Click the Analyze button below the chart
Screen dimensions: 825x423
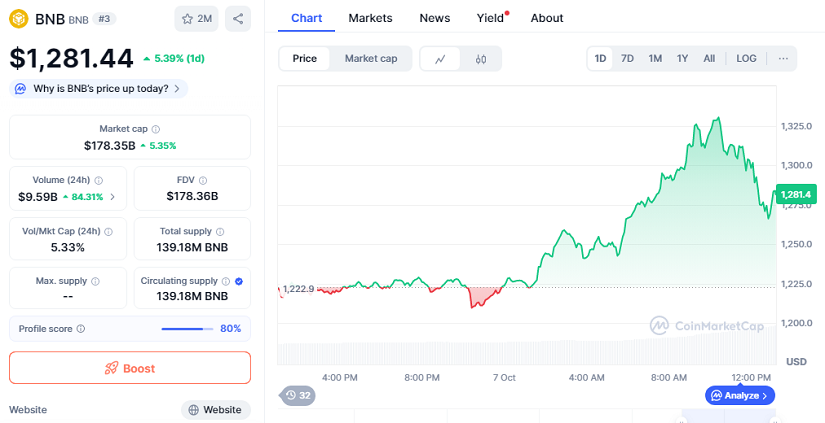point(739,396)
